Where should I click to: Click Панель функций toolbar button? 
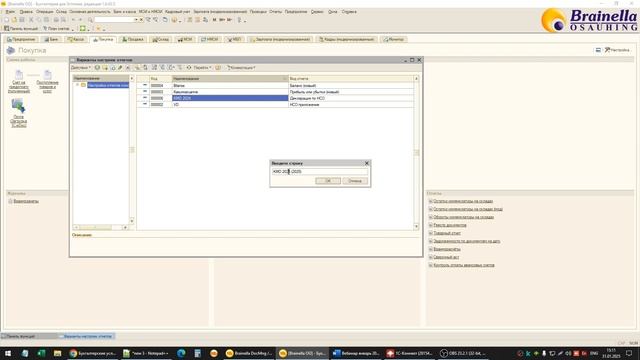pos(21,29)
